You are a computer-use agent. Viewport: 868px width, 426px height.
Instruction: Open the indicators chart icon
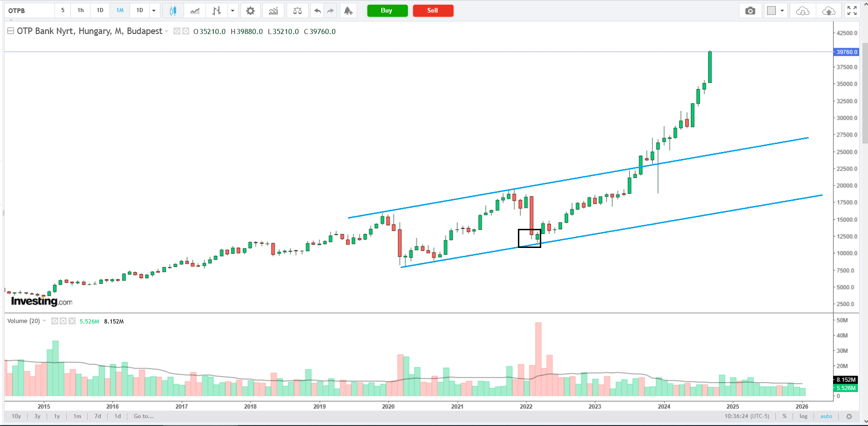(x=273, y=11)
